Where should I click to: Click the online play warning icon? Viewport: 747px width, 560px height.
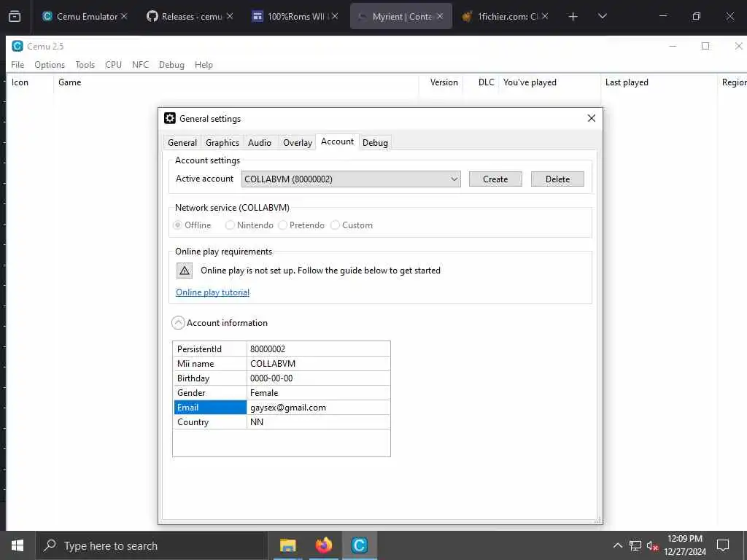click(x=185, y=271)
